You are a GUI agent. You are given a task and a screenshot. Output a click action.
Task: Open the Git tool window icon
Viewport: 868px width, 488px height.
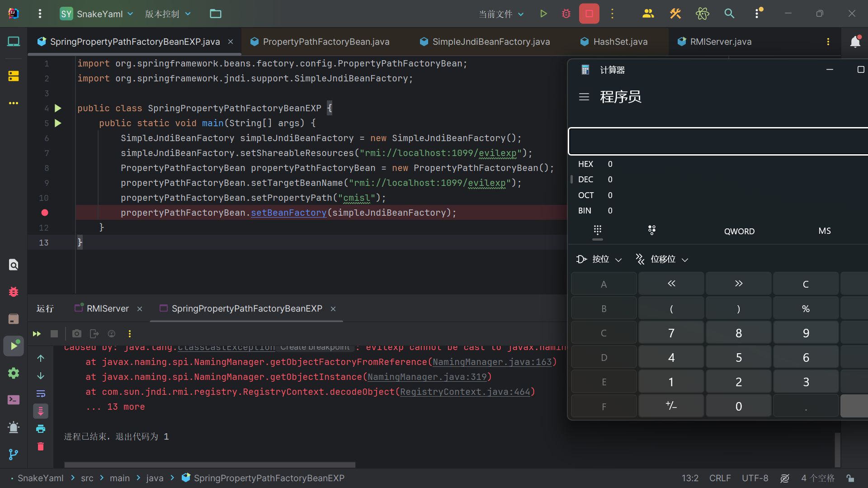(x=14, y=454)
